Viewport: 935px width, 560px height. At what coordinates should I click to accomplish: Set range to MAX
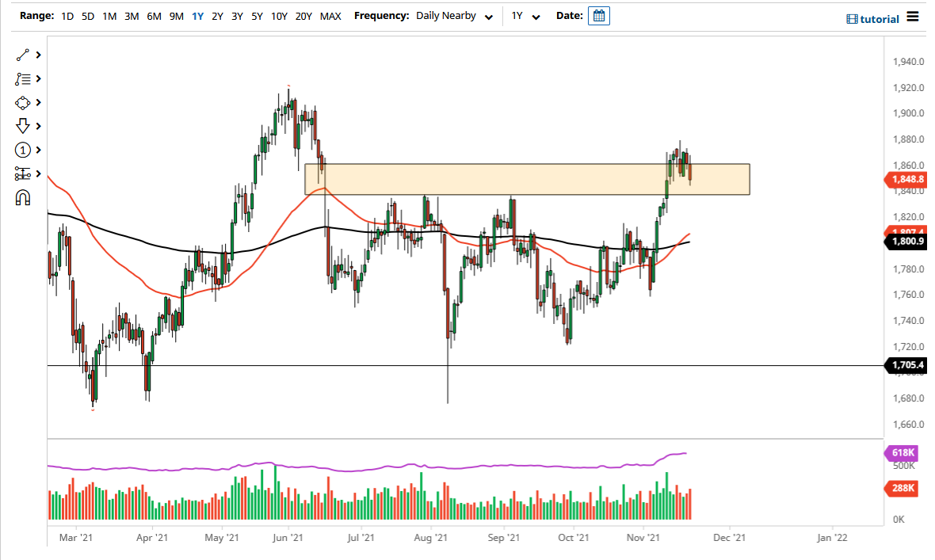330,16
